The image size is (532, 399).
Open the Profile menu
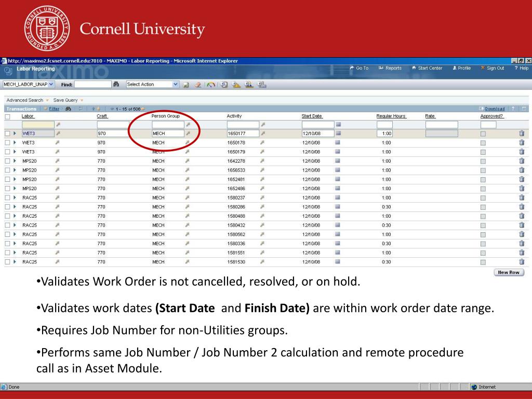462,68
